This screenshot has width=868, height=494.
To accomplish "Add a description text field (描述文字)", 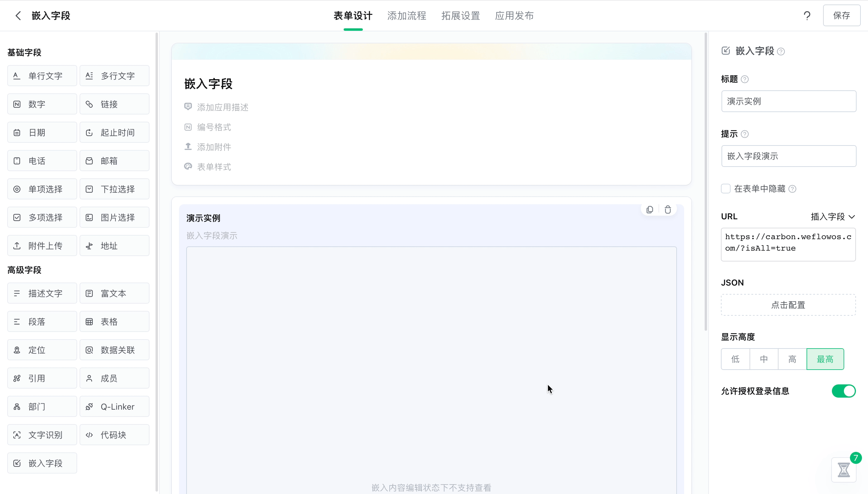I will [42, 293].
